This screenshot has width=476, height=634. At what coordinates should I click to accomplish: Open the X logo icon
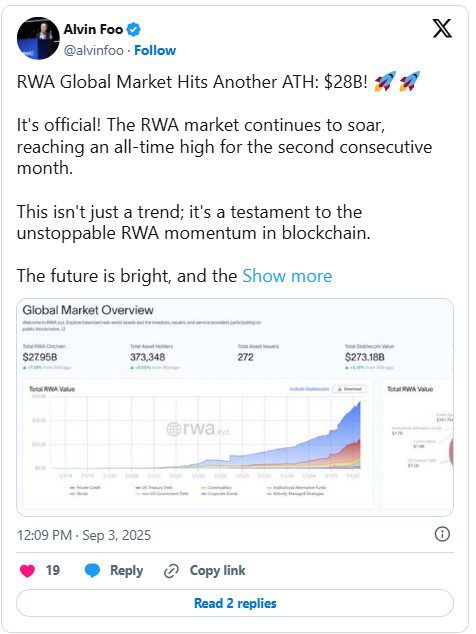[x=442, y=28]
